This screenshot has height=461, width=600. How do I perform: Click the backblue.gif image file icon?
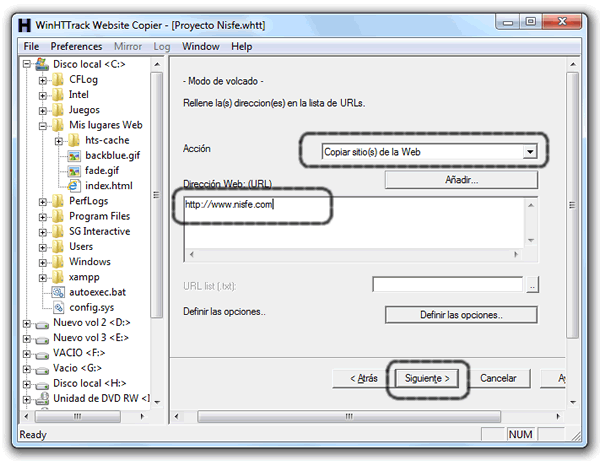[x=74, y=155]
